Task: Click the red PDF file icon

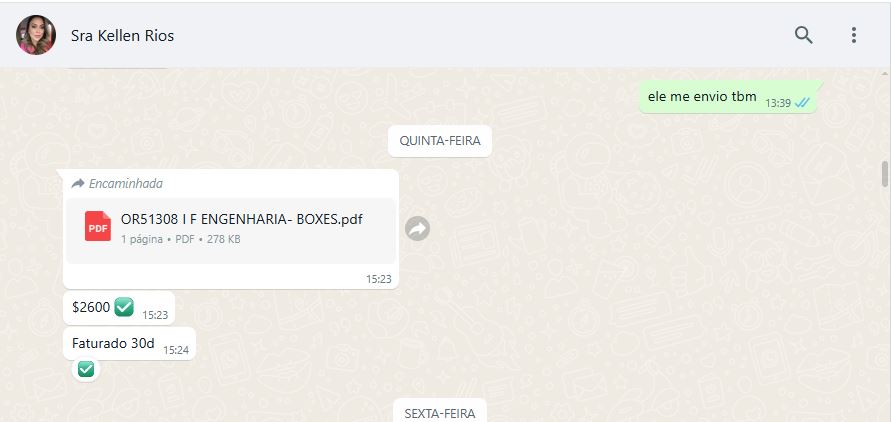Action: click(x=98, y=226)
